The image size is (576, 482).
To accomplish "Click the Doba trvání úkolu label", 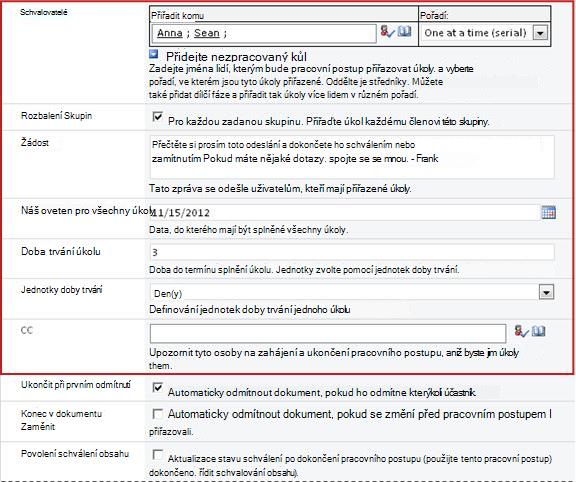I will click(x=61, y=252).
